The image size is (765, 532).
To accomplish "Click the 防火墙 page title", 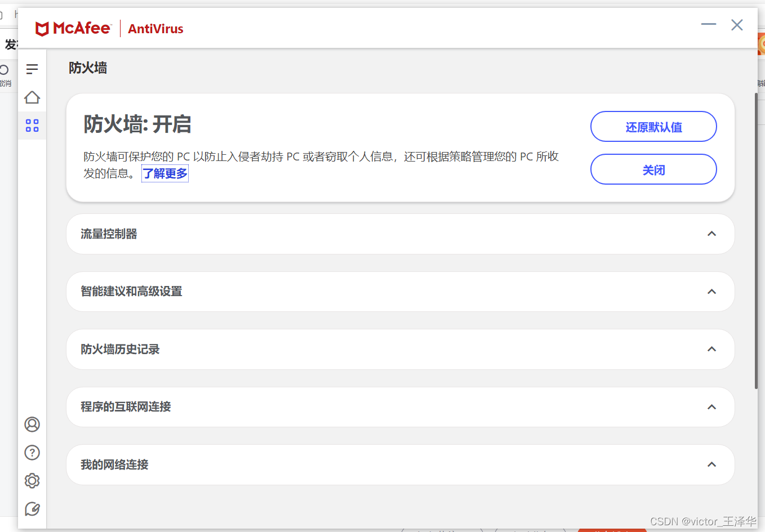I will pos(88,68).
